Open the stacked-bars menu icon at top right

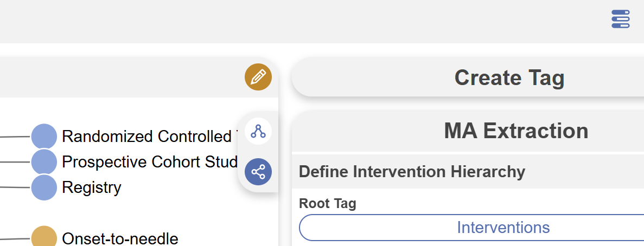620,19
